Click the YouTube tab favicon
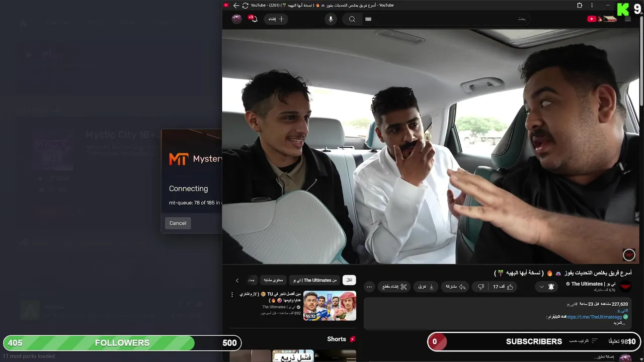Screen dimensions: 644x362 coord(226,6)
